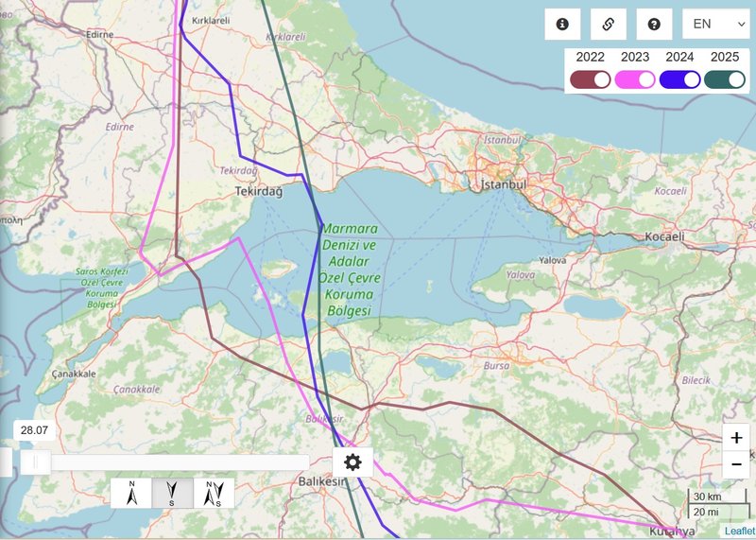This screenshot has height=540, width=756.
Task: Toggle the 2022 track visibility
Action: [590, 79]
